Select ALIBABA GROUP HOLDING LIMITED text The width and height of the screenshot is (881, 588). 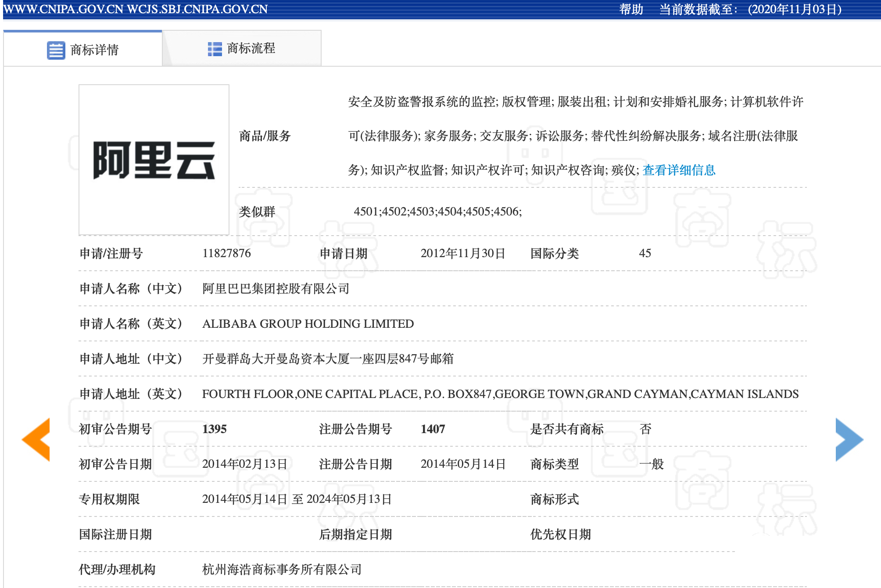coord(308,323)
